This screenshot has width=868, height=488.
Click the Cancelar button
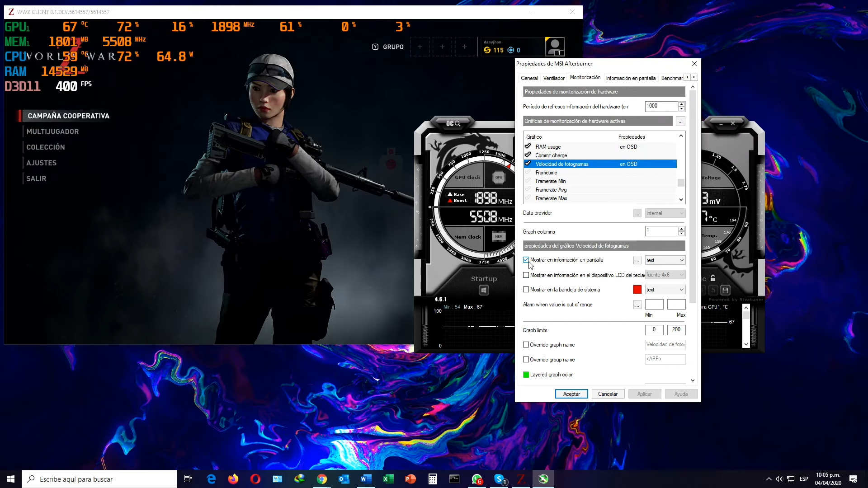[608, 394]
